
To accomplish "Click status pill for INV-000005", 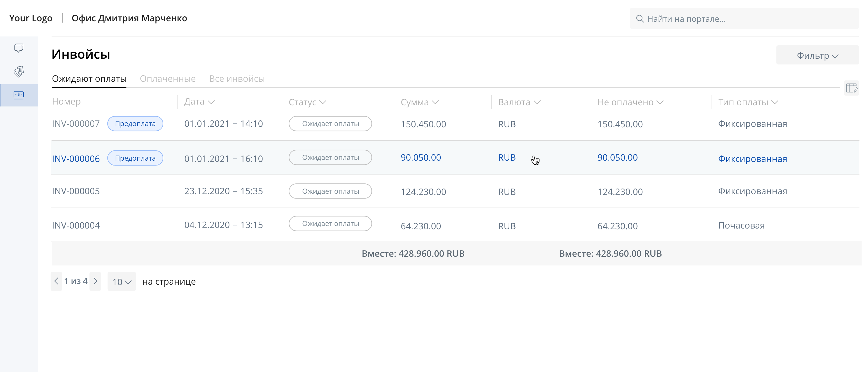I will tap(330, 191).
